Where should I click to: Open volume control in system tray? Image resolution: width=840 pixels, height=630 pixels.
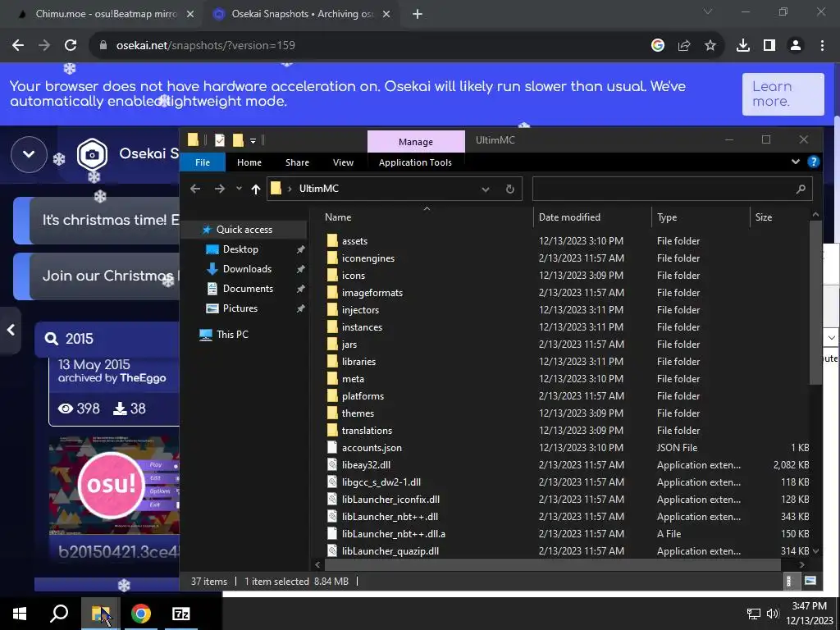click(773, 614)
